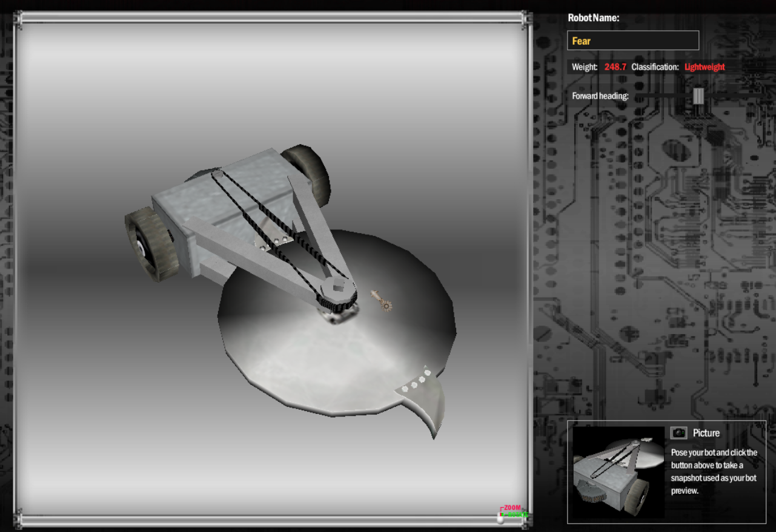Viewport: 776px width, 532px height.
Task: Click the Lightweight classification text
Action: [705, 67]
